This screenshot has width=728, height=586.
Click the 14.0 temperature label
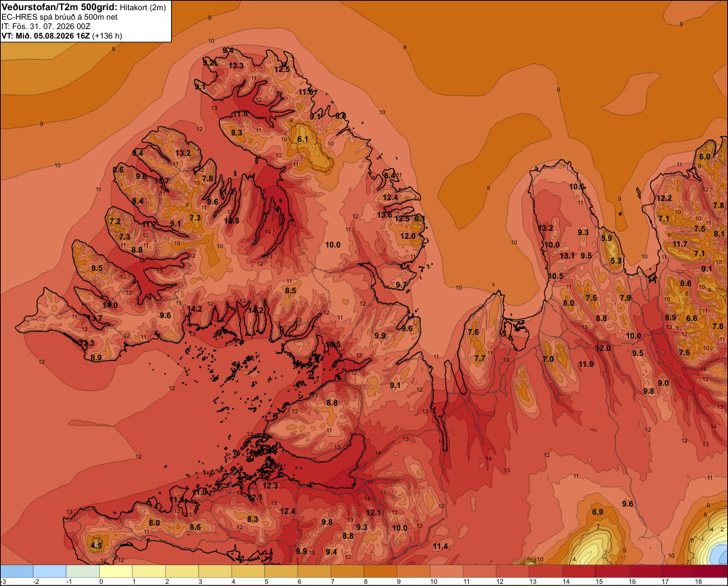(110, 305)
